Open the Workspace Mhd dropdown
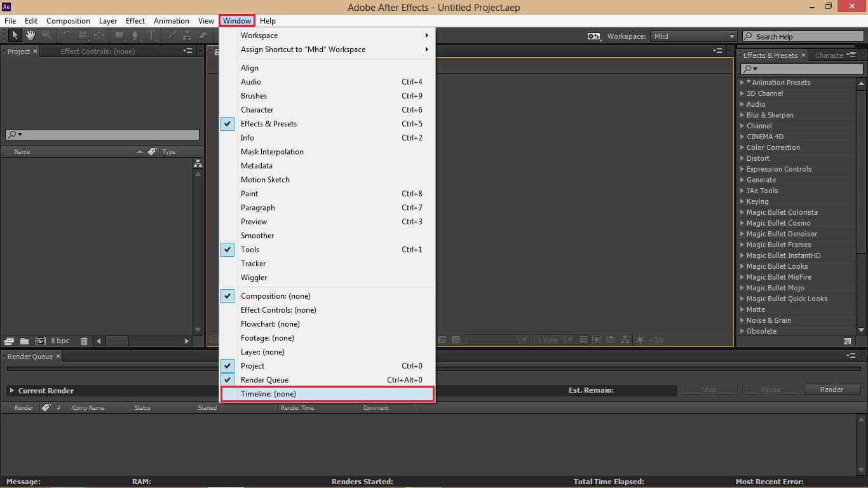 [693, 36]
